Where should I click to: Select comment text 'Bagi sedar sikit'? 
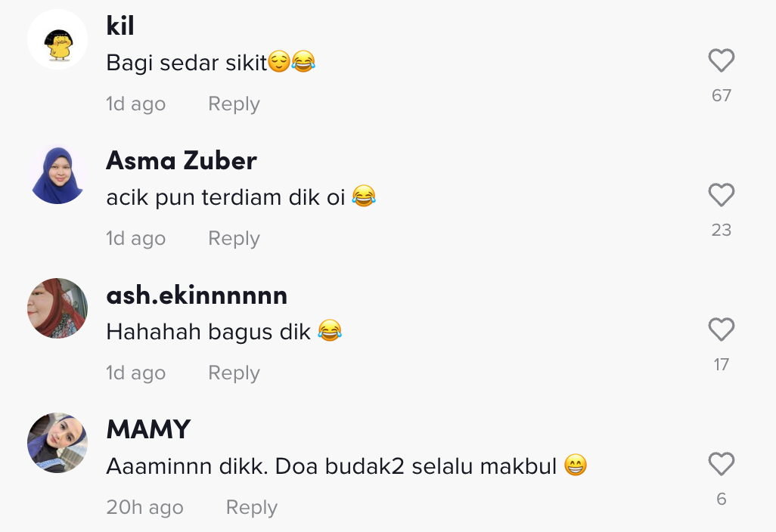(187, 63)
